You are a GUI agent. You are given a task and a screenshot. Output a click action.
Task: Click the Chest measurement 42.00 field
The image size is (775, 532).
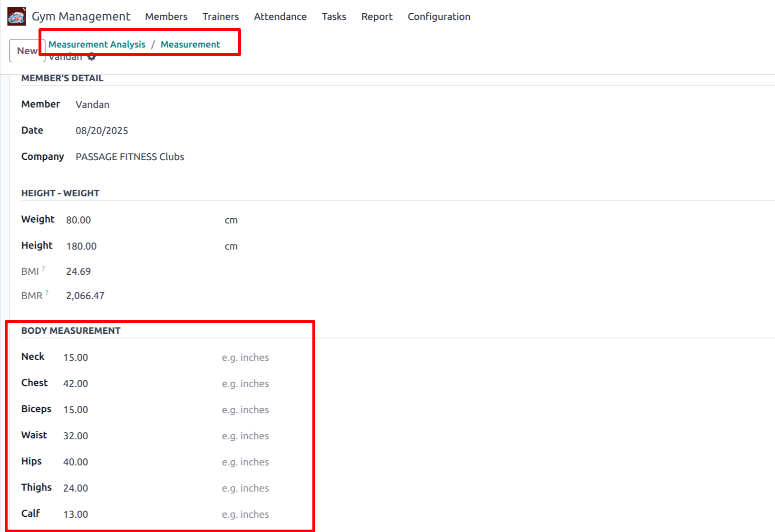(x=76, y=384)
